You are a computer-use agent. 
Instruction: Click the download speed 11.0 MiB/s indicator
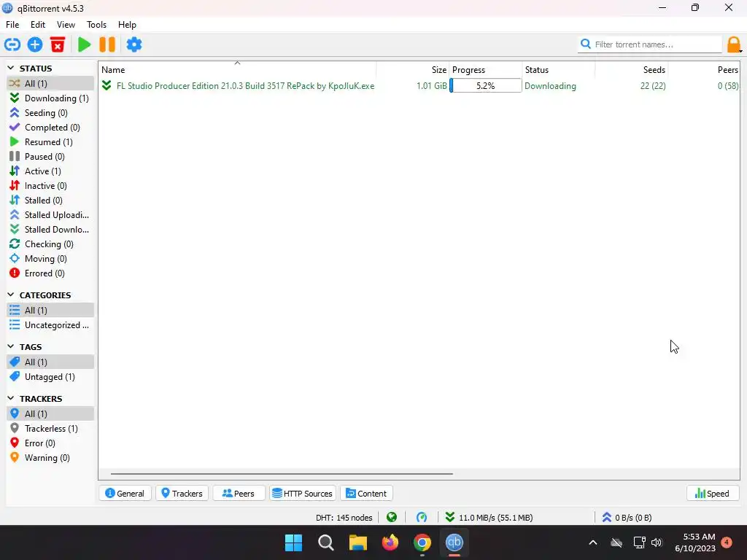pyautogui.click(x=489, y=517)
